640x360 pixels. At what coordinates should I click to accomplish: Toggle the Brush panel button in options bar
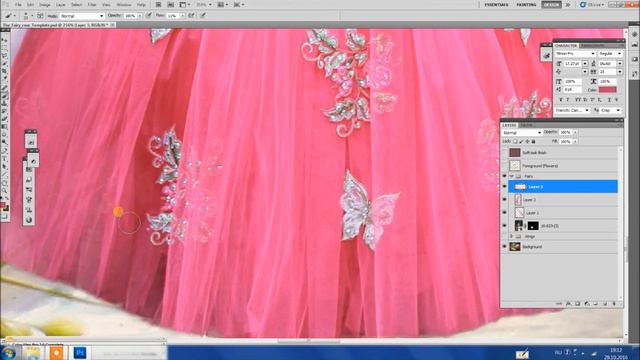40,16
